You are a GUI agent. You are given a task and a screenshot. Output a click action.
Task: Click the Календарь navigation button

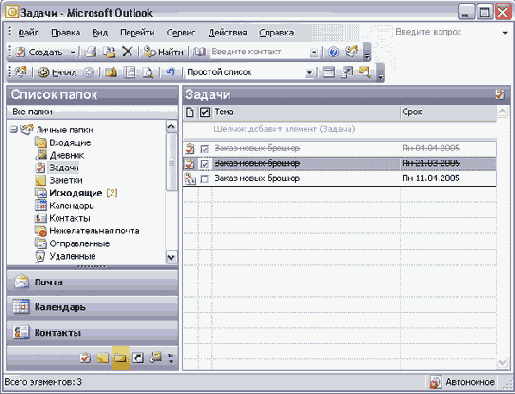click(92, 307)
